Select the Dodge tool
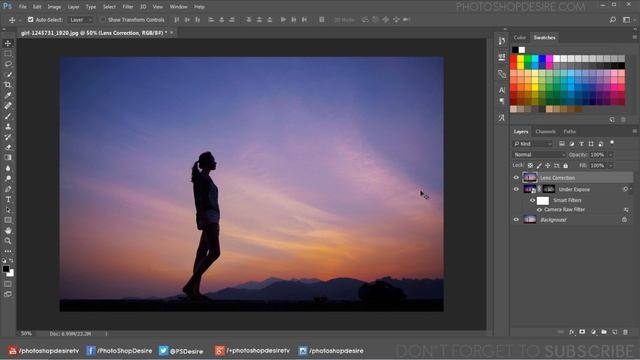Image resolution: width=640 pixels, height=360 pixels. tap(8, 178)
